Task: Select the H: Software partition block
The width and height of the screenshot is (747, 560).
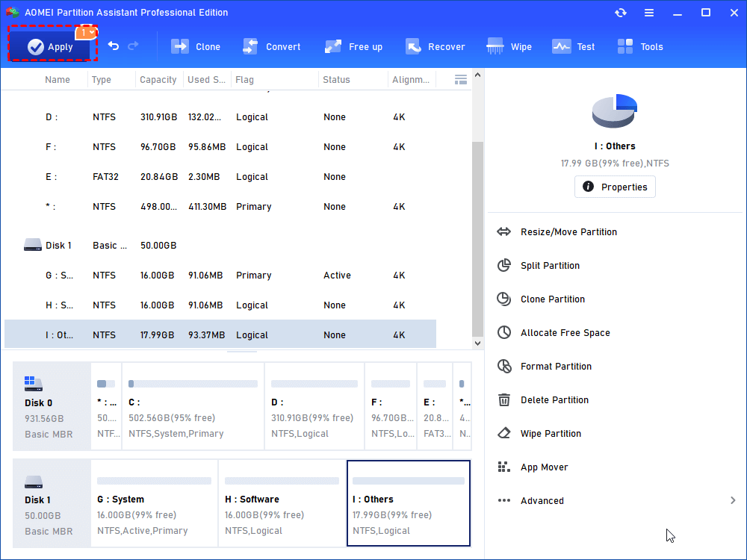Action: [x=282, y=503]
